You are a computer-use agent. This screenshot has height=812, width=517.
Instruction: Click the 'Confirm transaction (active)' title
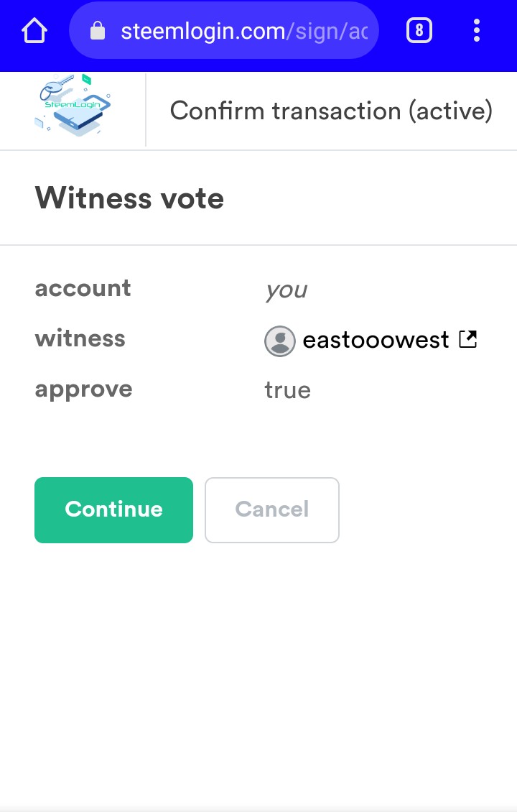[331, 111]
